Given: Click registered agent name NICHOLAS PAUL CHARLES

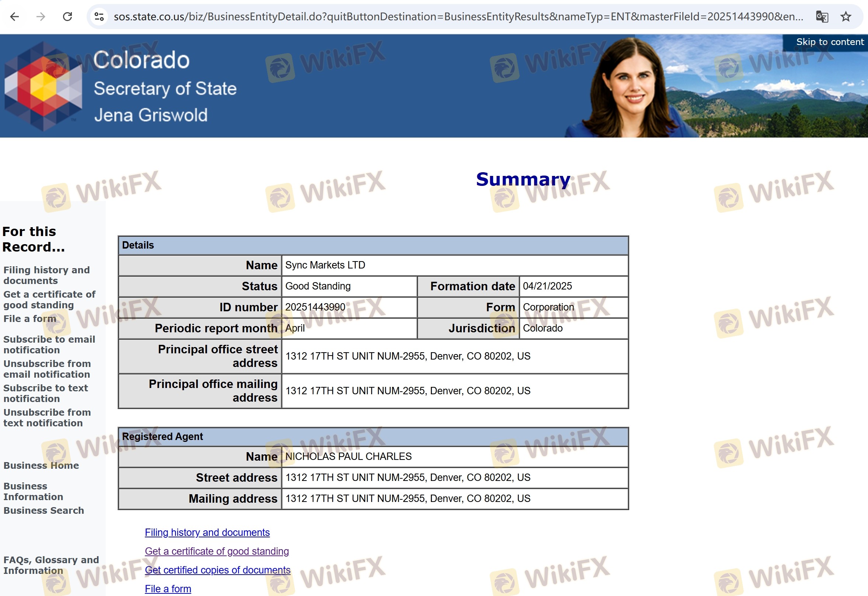Looking at the screenshot, I should (x=348, y=456).
